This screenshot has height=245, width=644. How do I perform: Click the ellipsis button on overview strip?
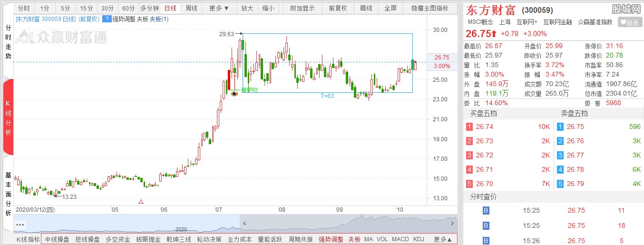point(20,224)
